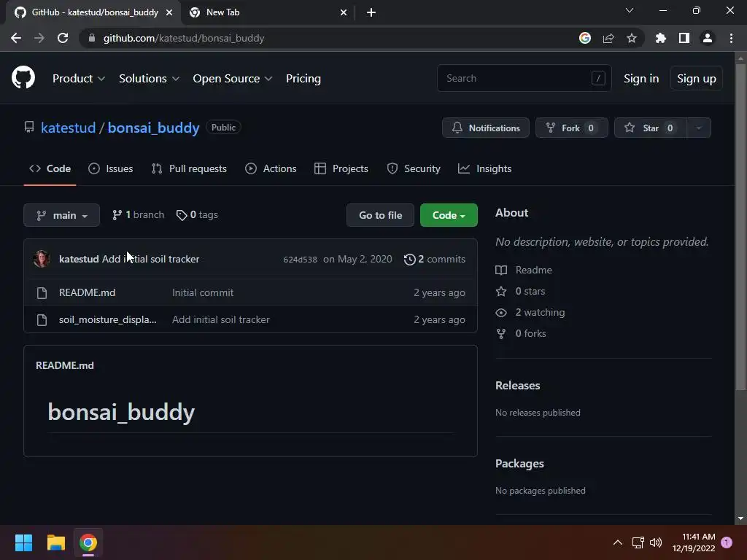Image resolution: width=747 pixels, height=560 pixels.
Task: Open katestud user profile link
Action: point(68,128)
